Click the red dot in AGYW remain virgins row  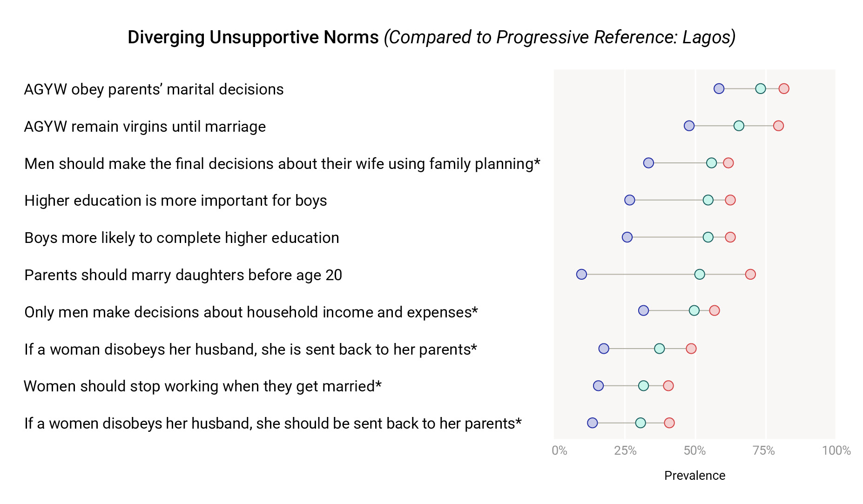[778, 126]
